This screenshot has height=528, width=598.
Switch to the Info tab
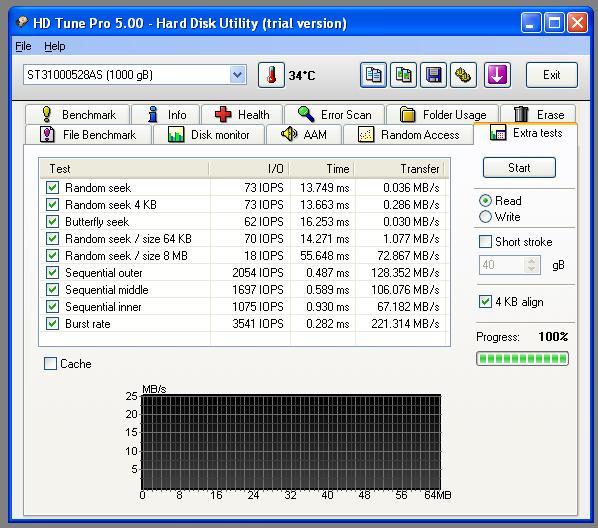click(166, 114)
